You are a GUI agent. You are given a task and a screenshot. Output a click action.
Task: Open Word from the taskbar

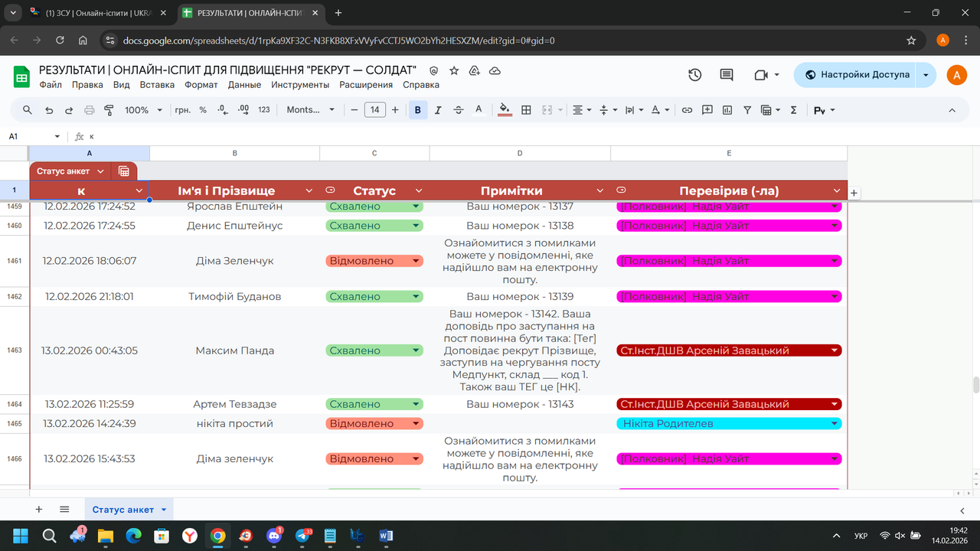click(x=386, y=536)
